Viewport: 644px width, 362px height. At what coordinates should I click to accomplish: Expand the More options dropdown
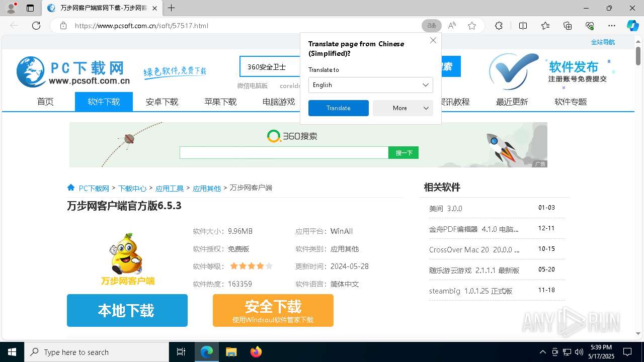point(403,108)
